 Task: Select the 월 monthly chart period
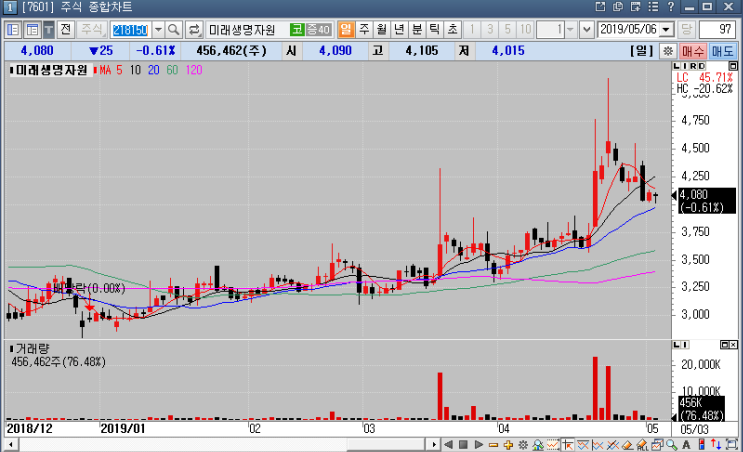coord(381,29)
